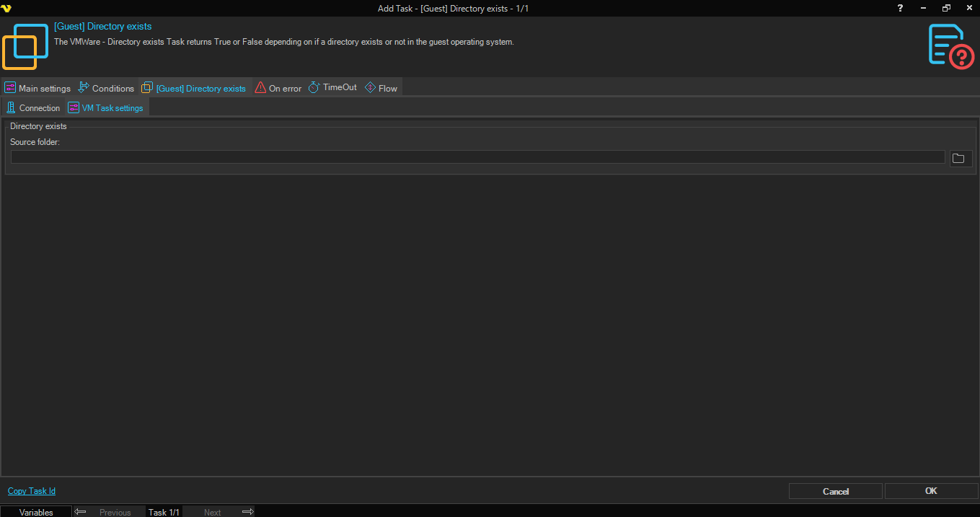Click the large overlapping squares task icon

point(25,46)
